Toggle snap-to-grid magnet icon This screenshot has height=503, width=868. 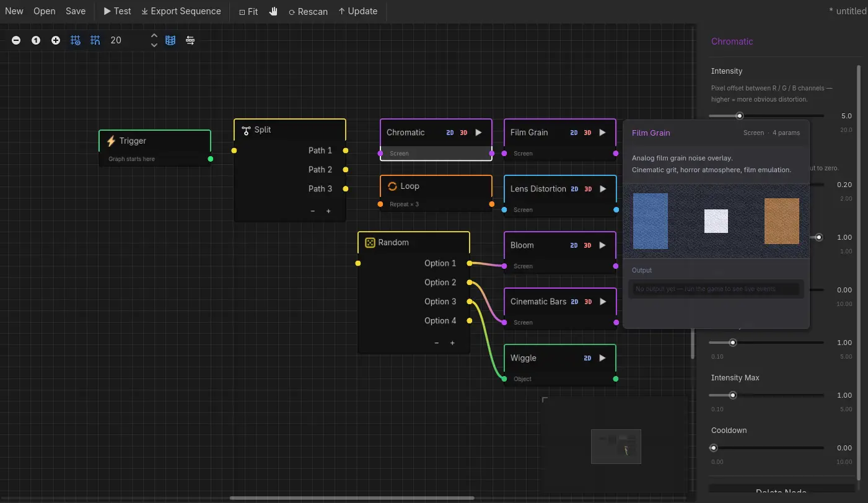click(x=95, y=40)
